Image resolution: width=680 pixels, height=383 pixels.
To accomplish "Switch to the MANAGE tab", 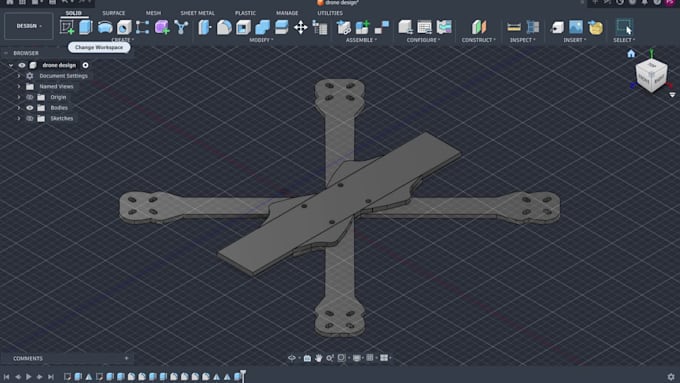I will click(287, 13).
